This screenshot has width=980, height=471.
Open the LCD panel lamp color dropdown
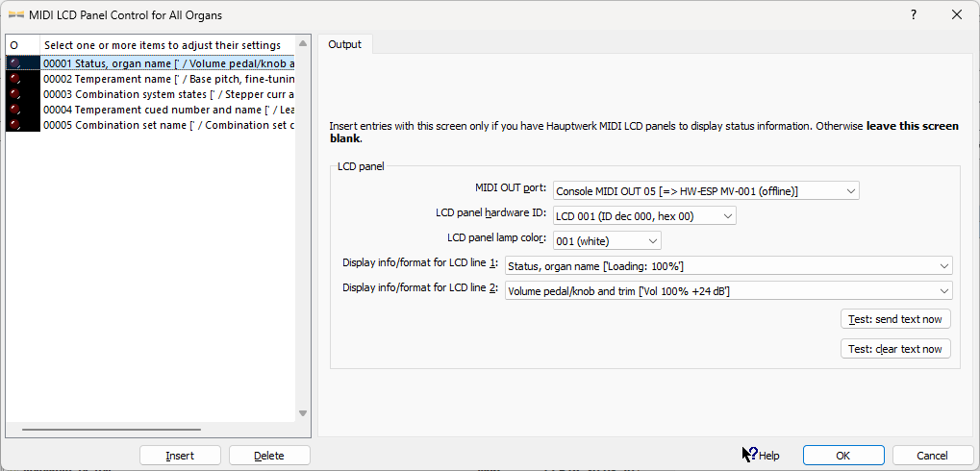pyautogui.click(x=607, y=240)
